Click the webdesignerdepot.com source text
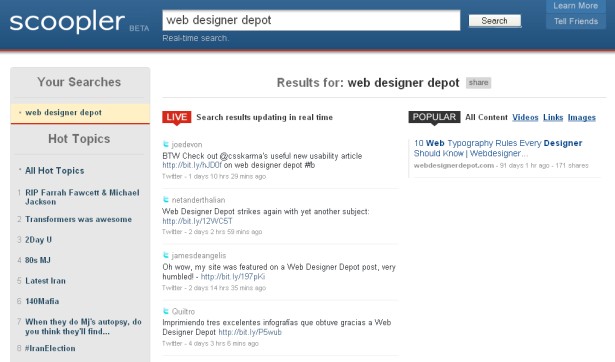 click(454, 166)
